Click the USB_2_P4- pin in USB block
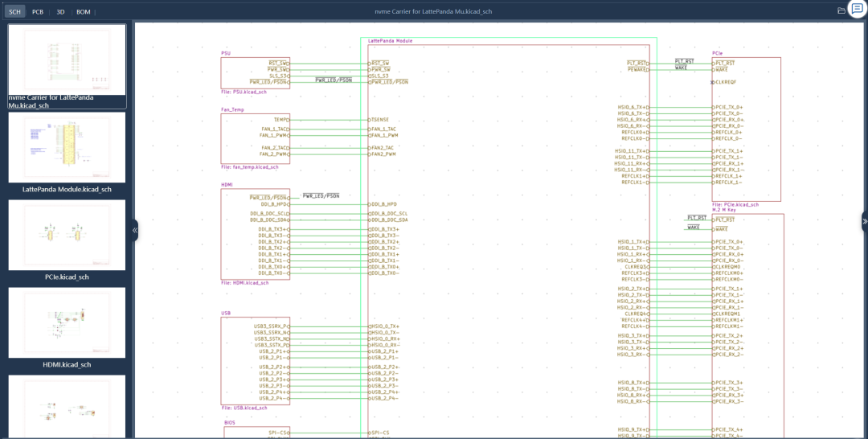Image resolution: width=868 pixels, height=439 pixels. 274,398
